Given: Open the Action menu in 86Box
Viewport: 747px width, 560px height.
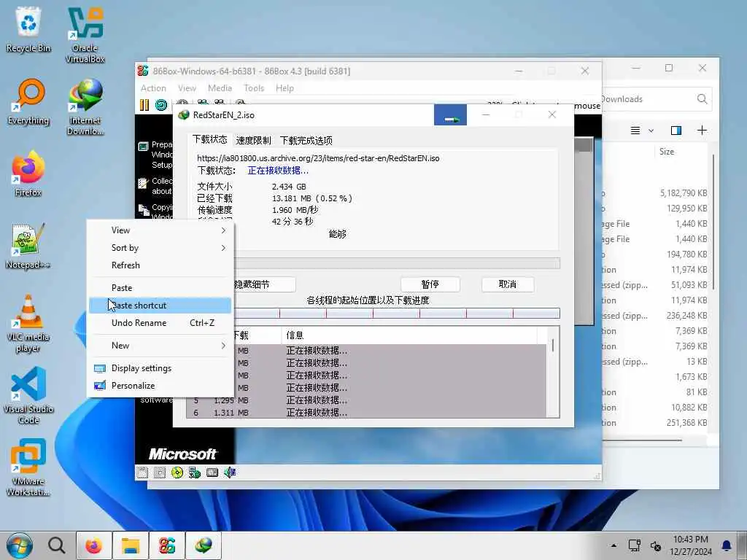Looking at the screenshot, I should [x=153, y=88].
